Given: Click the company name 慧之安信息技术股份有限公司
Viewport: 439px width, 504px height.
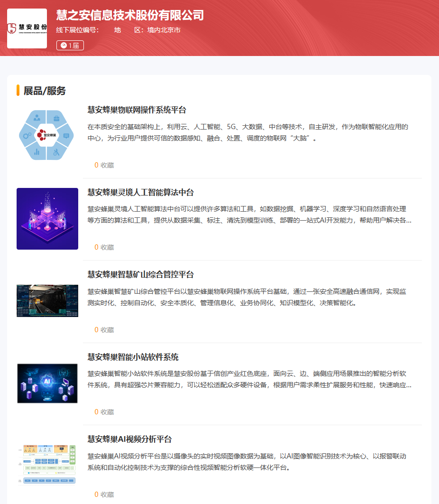Looking at the screenshot, I should coord(130,15).
